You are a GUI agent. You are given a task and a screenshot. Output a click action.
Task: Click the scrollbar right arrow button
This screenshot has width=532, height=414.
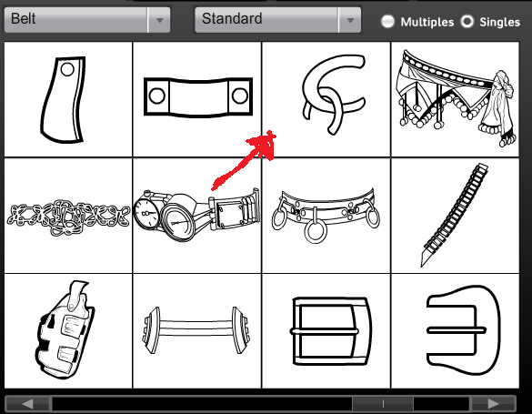point(493,404)
